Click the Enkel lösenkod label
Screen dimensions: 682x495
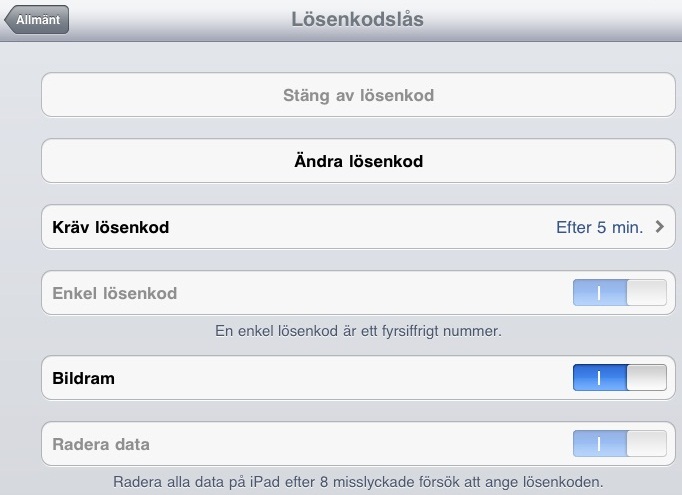click(x=115, y=293)
